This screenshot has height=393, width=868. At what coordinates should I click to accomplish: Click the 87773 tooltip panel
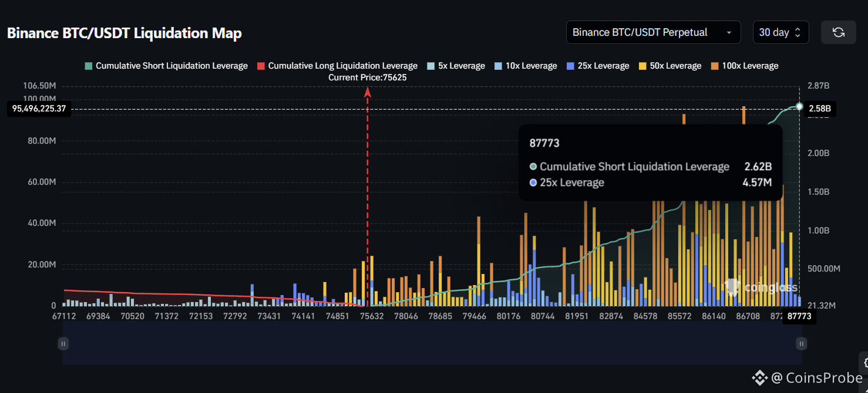point(651,162)
